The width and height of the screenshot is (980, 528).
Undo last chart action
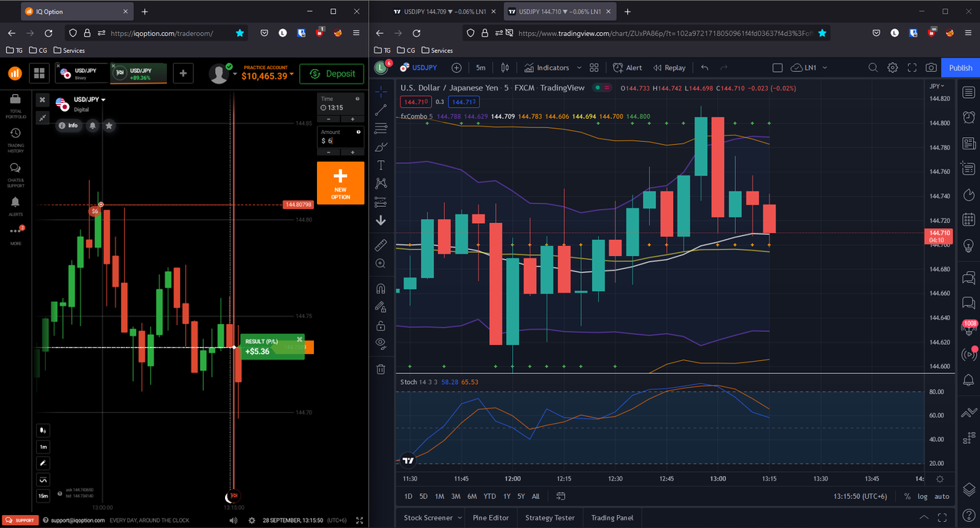(704, 67)
